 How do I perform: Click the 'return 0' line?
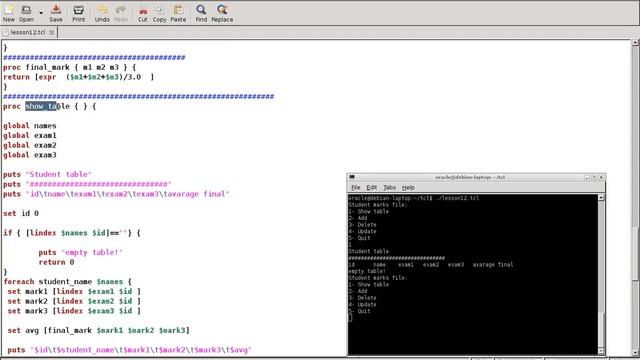tap(56, 262)
